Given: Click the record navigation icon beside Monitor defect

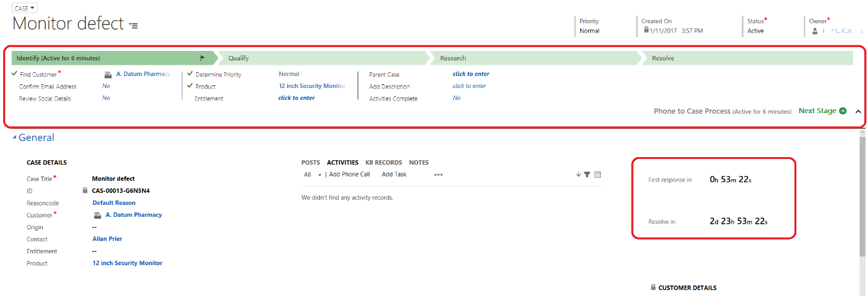Looking at the screenshot, I should (133, 25).
